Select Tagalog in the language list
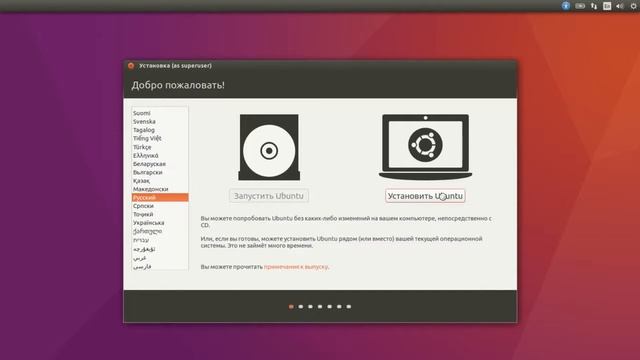Viewport: 640px width, 360px height. pyautogui.click(x=160, y=130)
